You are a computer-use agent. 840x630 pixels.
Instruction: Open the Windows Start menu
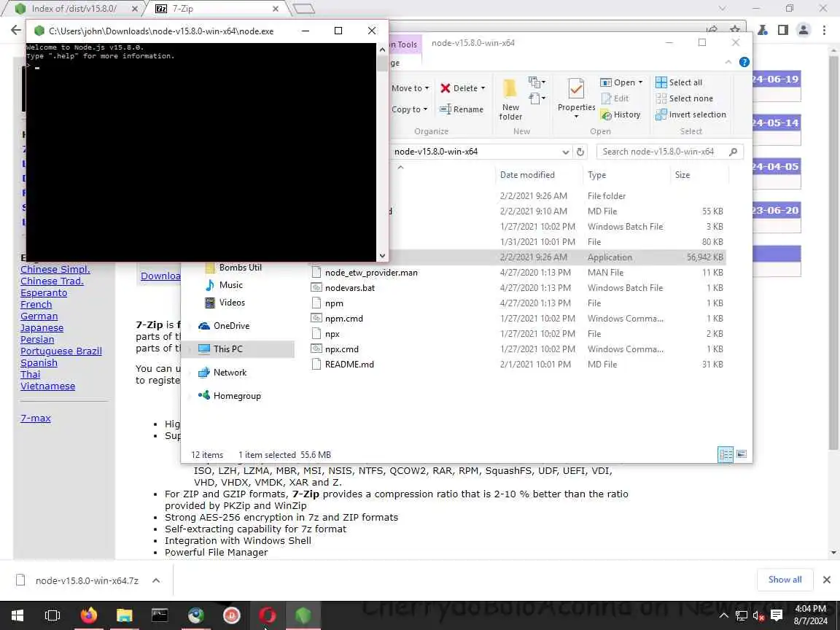(x=17, y=615)
